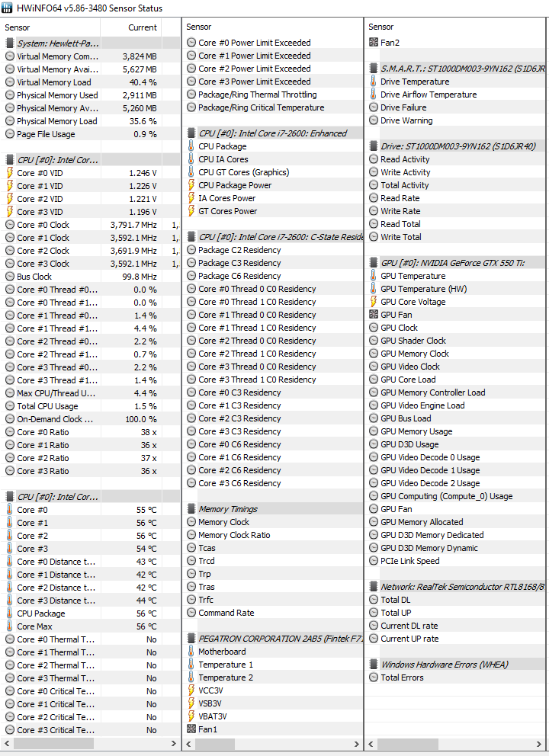Select the Command Rate row
The image size is (549, 756).
(x=273, y=613)
